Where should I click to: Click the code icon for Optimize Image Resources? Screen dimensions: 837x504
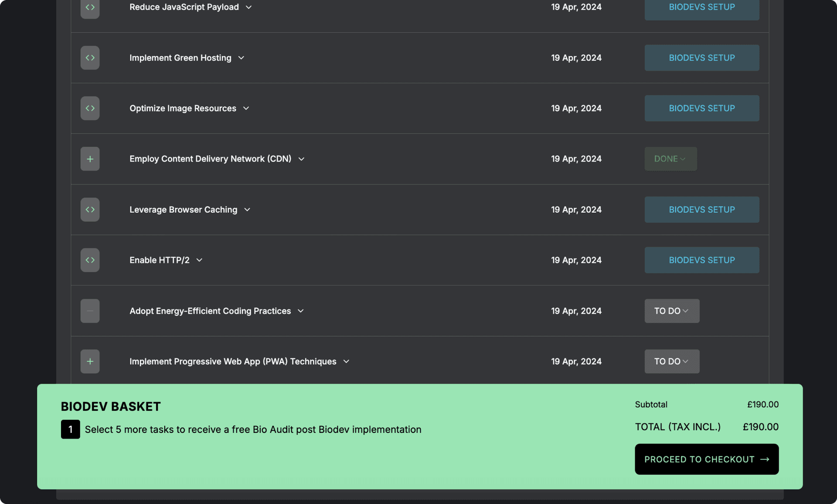(90, 108)
